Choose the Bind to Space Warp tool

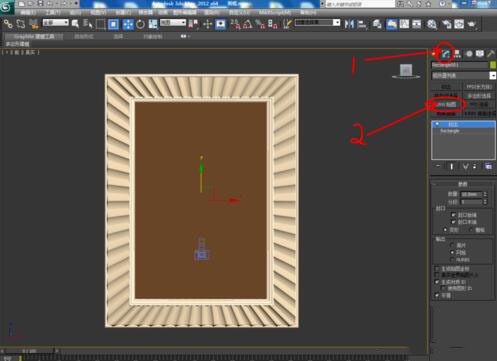pyautogui.click(x=34, y=24)
